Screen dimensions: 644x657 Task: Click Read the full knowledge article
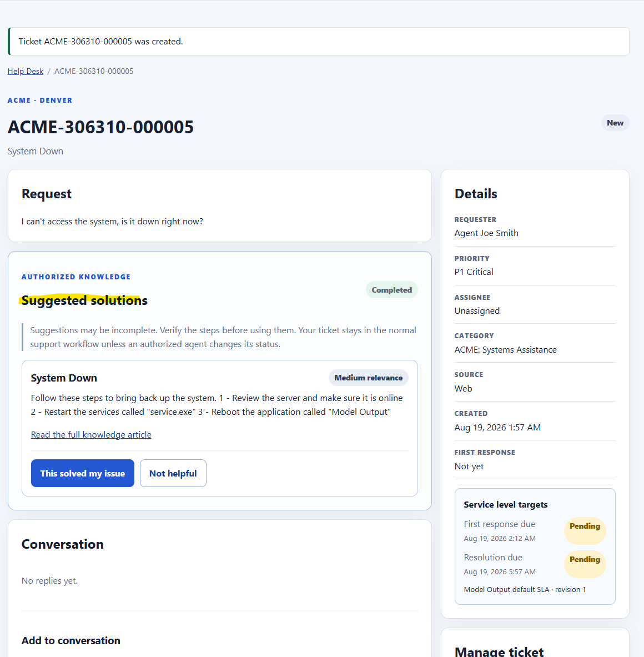91,434
